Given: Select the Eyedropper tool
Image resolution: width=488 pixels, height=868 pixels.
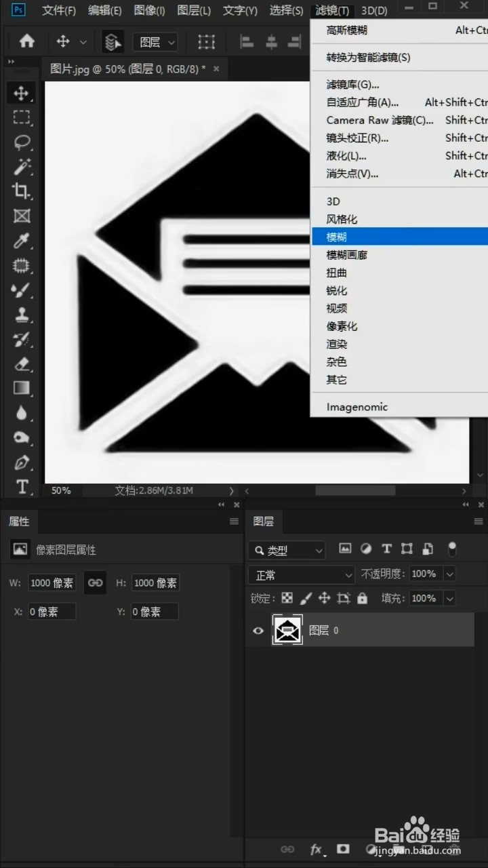Looking at the screenshot, I should [22, 241].
